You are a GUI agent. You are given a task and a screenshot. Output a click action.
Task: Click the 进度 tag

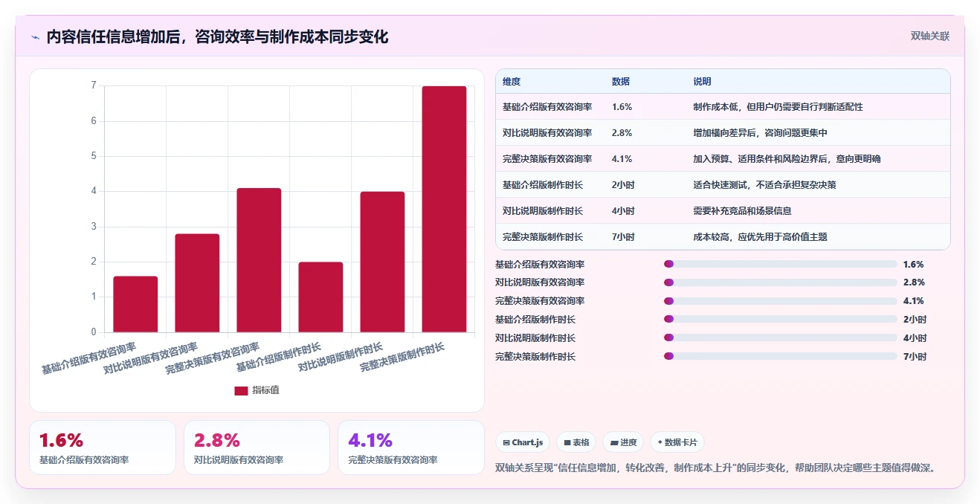[623, 442]
